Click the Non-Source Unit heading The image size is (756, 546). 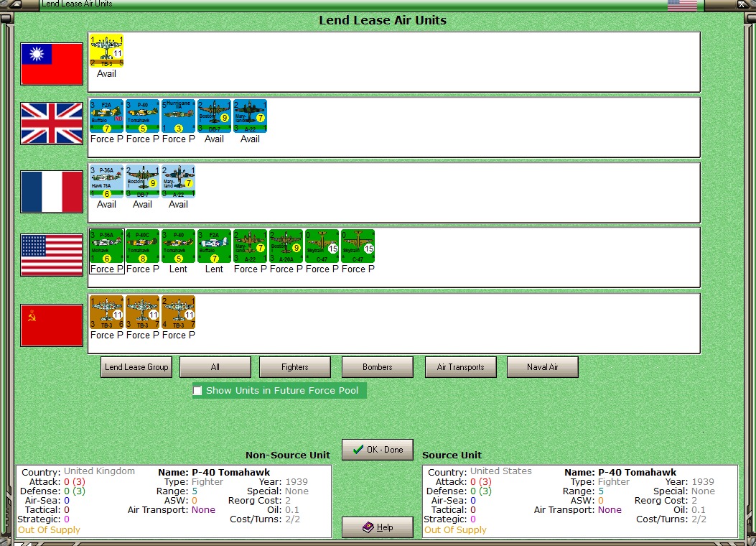tap(288, 455)
